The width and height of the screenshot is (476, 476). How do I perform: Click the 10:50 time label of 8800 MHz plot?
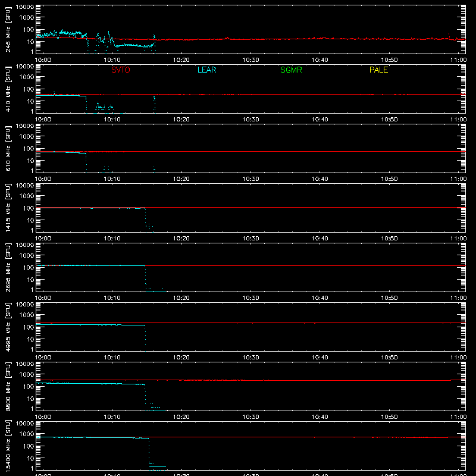pos(389,417)
